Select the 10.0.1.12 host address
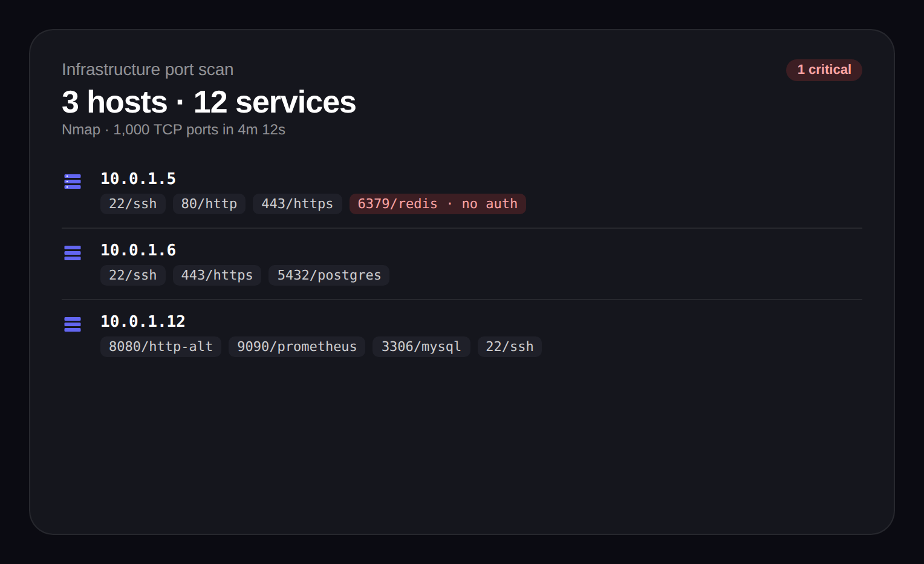 coord(143,321)
